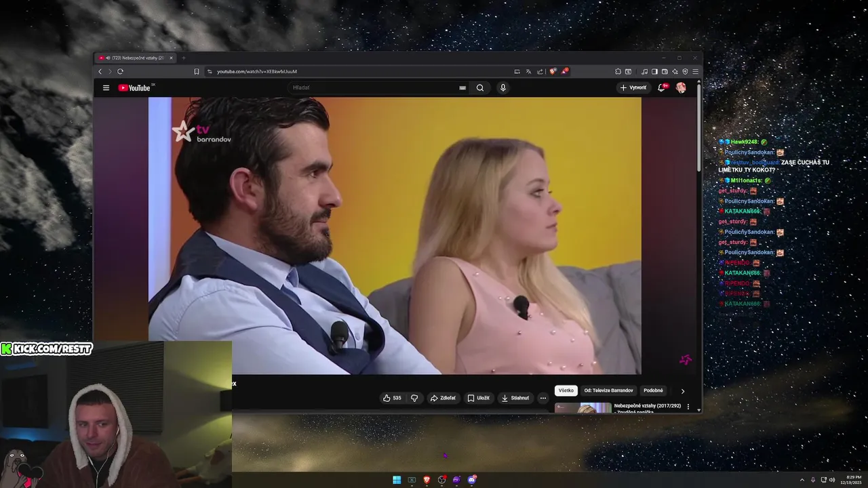Click the Uložiť save button
Viewport: 868px width, 488px height.
click(478, 398)
